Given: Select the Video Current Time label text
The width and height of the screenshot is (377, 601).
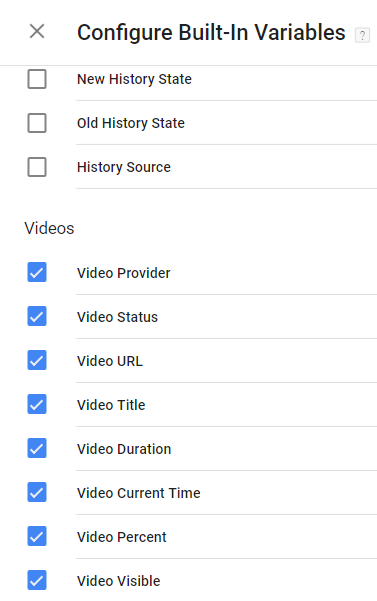Looking at the screenshot, I should (138, 493).
